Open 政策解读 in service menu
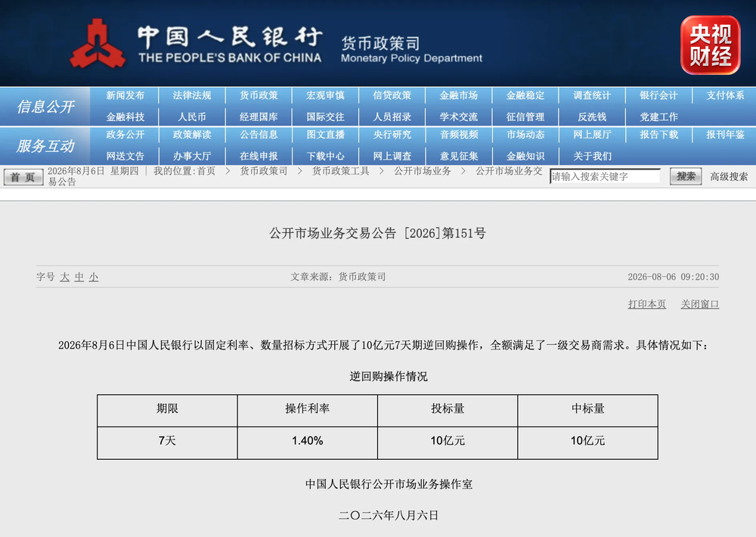 click(192, 135)
